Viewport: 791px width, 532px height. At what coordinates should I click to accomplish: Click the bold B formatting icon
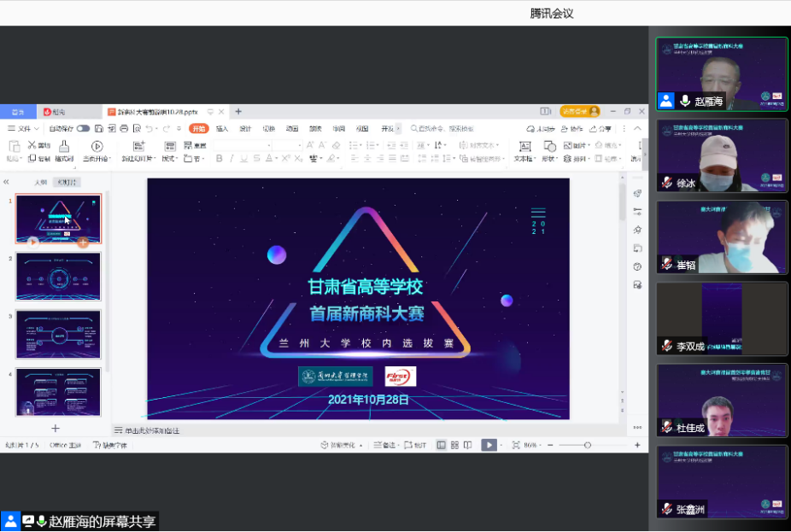tap(220, 159)
